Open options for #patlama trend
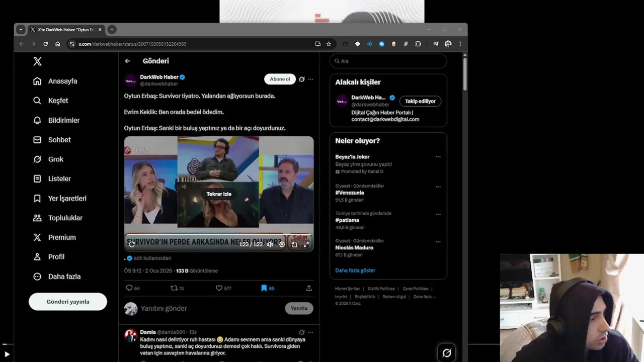The image size is (644, 362). pos(438,214)
